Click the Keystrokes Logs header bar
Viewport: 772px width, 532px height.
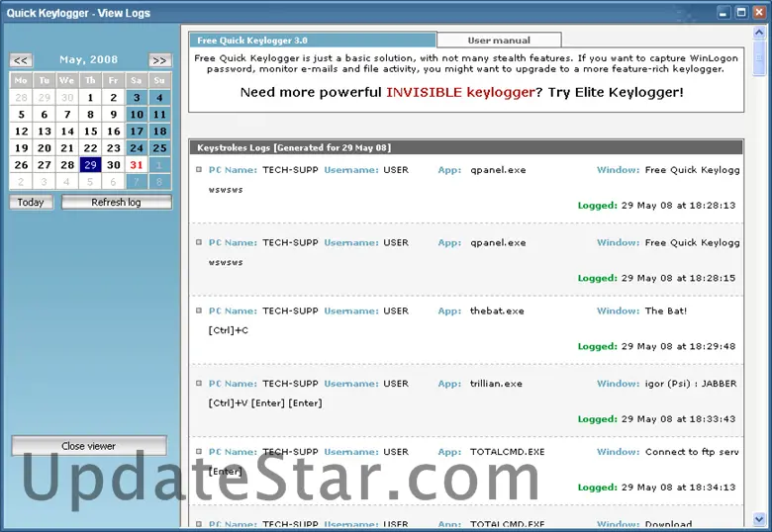pyautogui.click(x=466, y=147)
